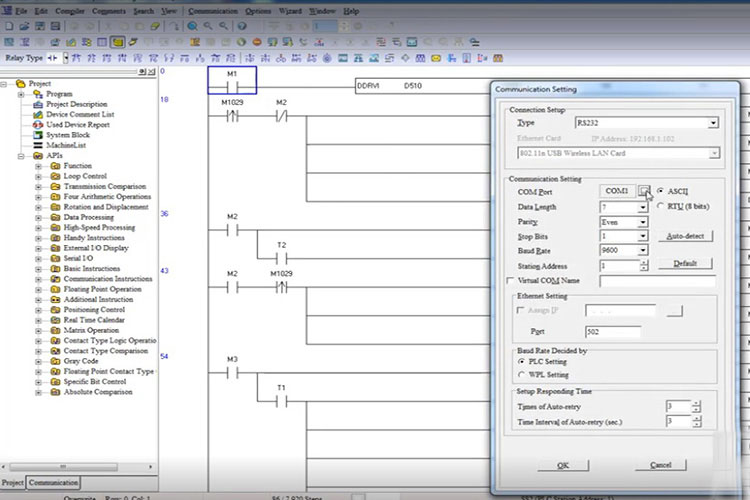Adjust the Station Address stepper
The width and height of the screenshot is (750, 500).
[x=644, y=266]
